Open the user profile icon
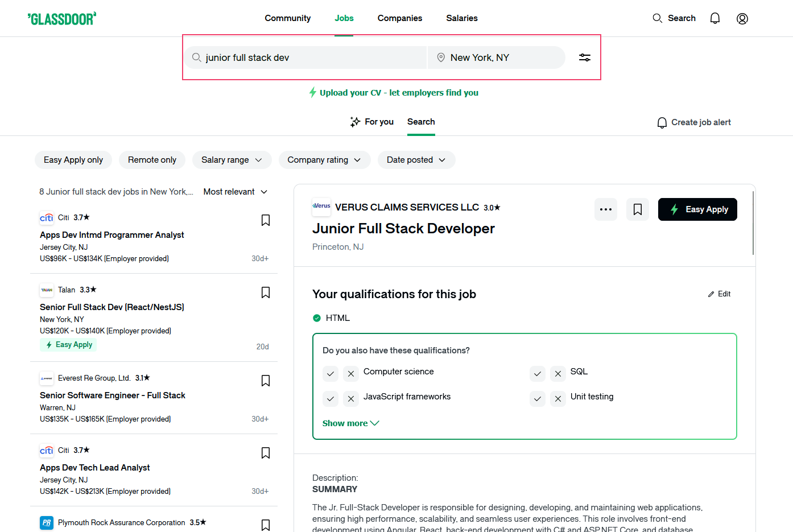Screen dimensions: 793x532 742,19
